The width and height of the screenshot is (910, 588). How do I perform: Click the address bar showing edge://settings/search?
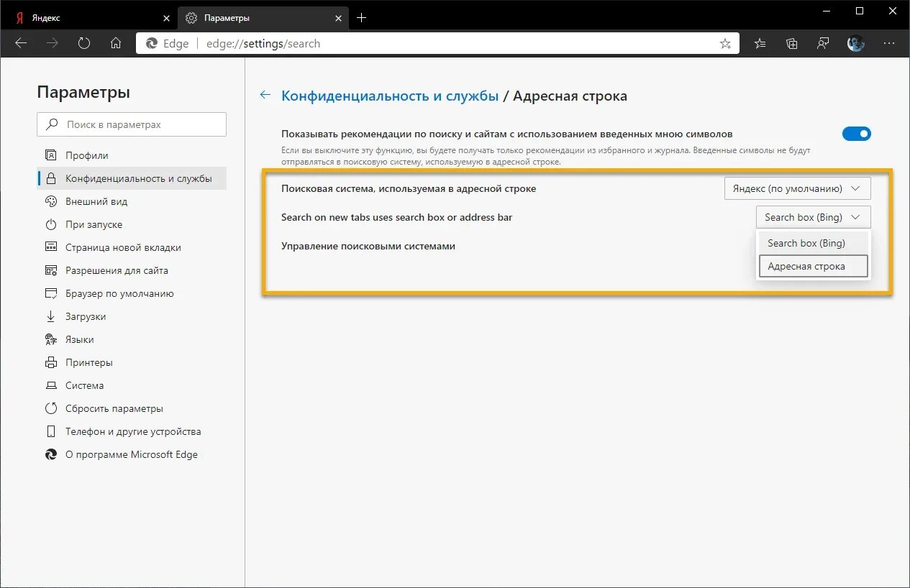[x=437, y=44]
